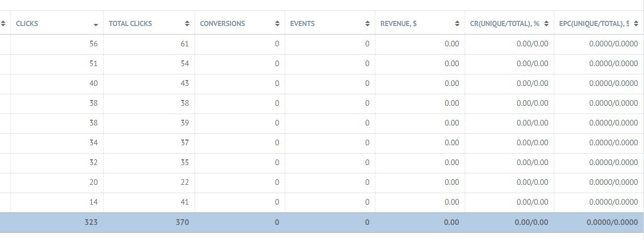Click the sort arrow in the CLICKS header
This screenshot has height=240, width=644.
pyautogui.click(x=95, y=25)
